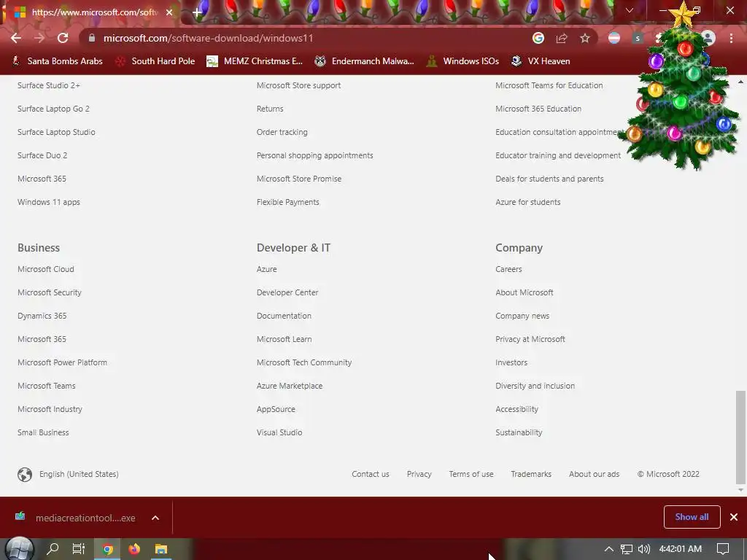Open Windows 11 apps link
Screen dimensions: 747x560
49,203
